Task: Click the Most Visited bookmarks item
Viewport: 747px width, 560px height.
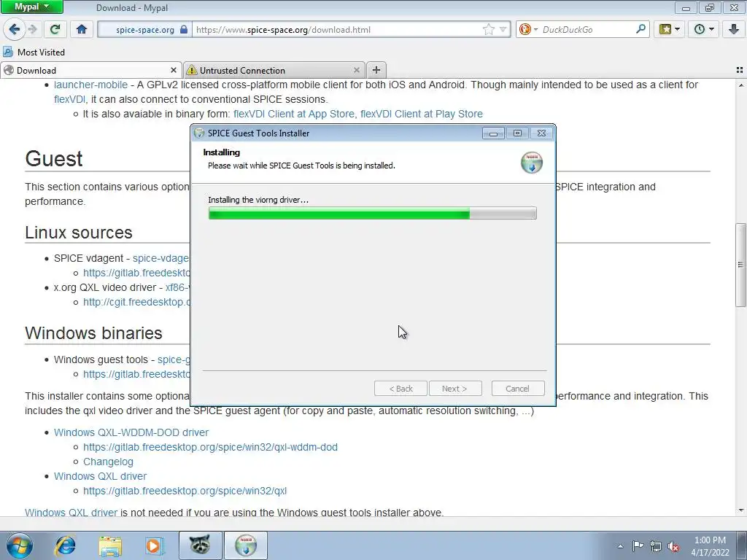Action: 34,52
